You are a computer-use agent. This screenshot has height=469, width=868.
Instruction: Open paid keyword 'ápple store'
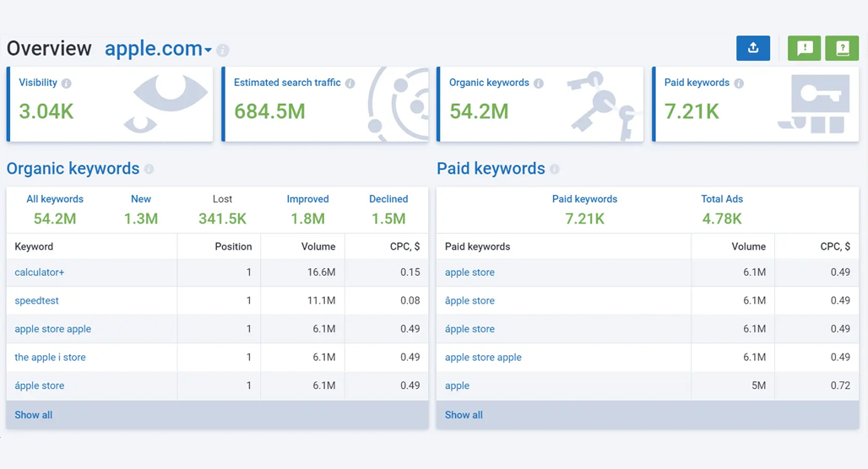(469, 328)
